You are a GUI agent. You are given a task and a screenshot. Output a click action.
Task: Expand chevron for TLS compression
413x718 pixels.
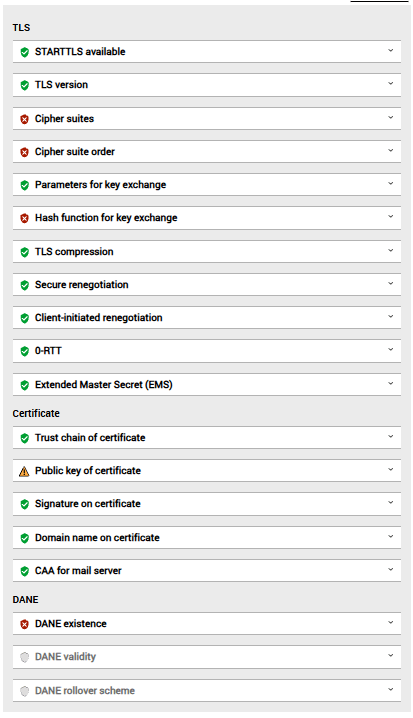coord(391,250)
